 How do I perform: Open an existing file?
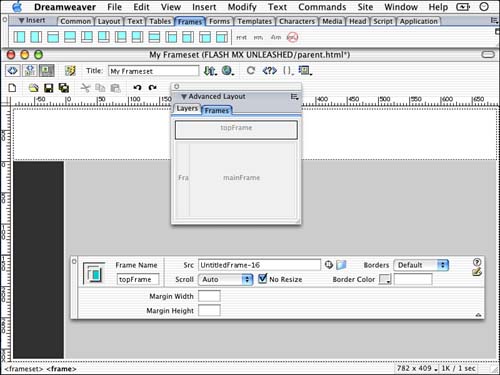coord(33,88)
